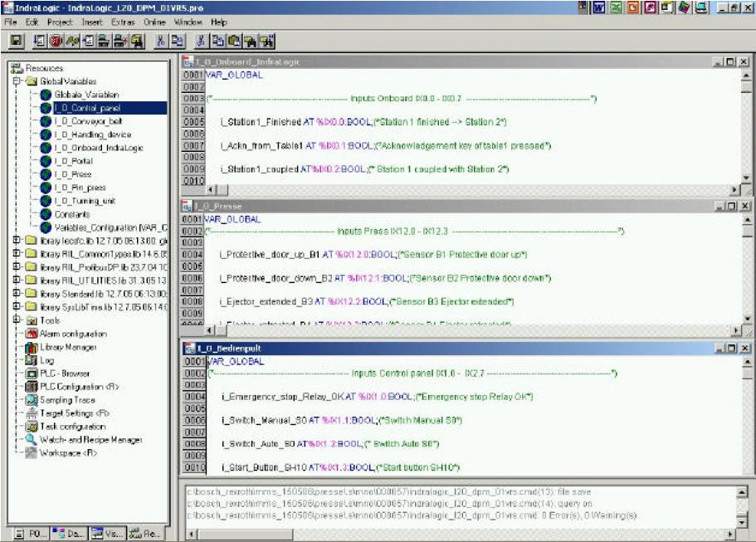756x542 pixels.
Task: Select I_O_Portal variable list
Action: 73,161
